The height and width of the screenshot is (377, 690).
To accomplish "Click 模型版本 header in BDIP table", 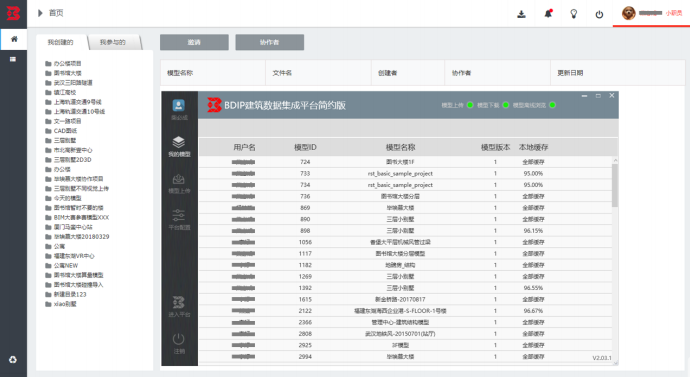I will tap(495, 147).
